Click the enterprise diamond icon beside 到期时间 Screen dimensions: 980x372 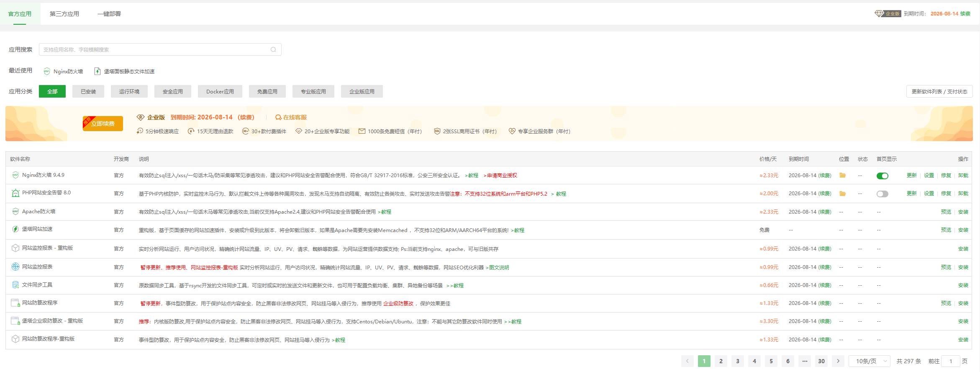(x=879, y=13)
